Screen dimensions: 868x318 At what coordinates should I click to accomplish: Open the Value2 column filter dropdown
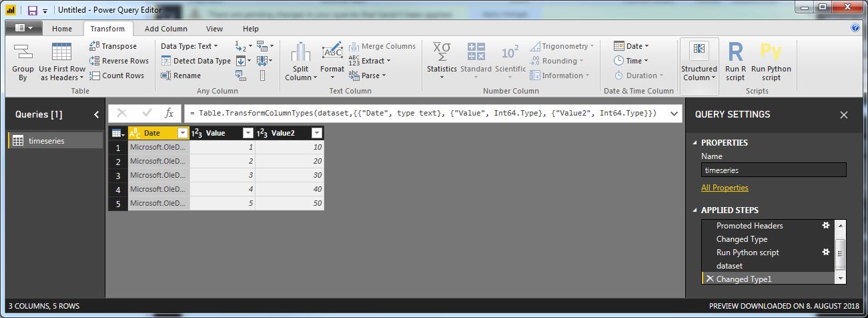coord(317,133)
